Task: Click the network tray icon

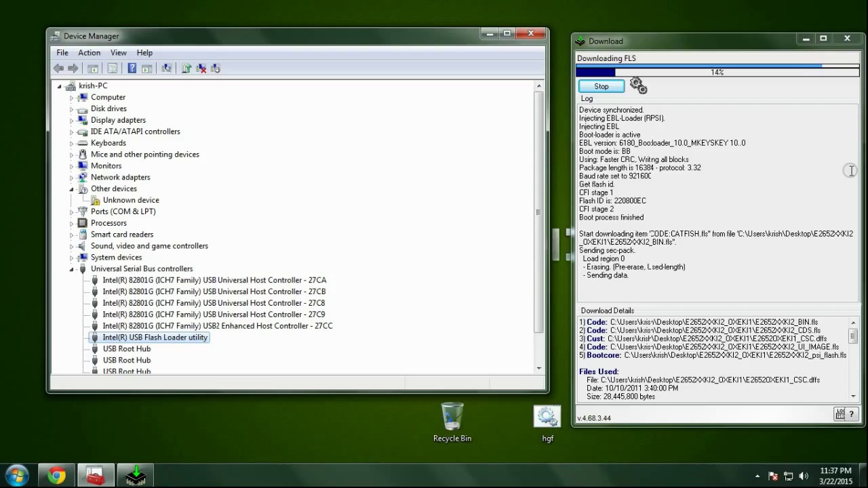Action: 788,476
